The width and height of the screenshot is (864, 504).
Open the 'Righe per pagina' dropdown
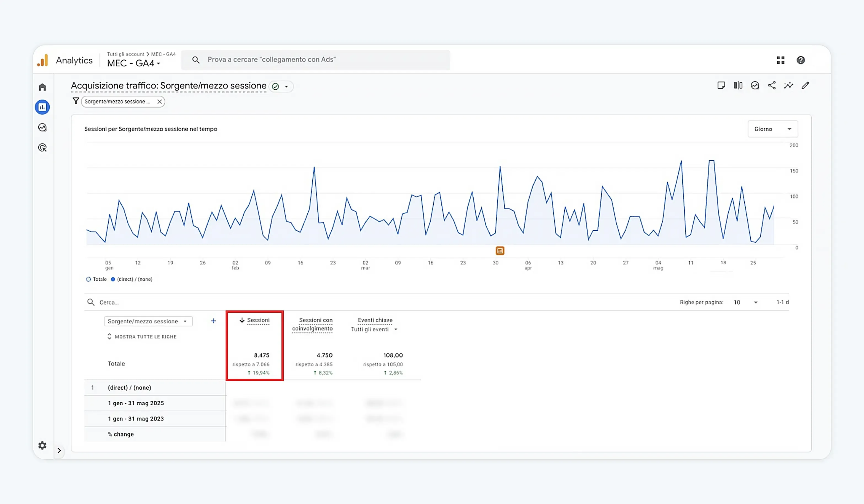[x=746, y=302]
